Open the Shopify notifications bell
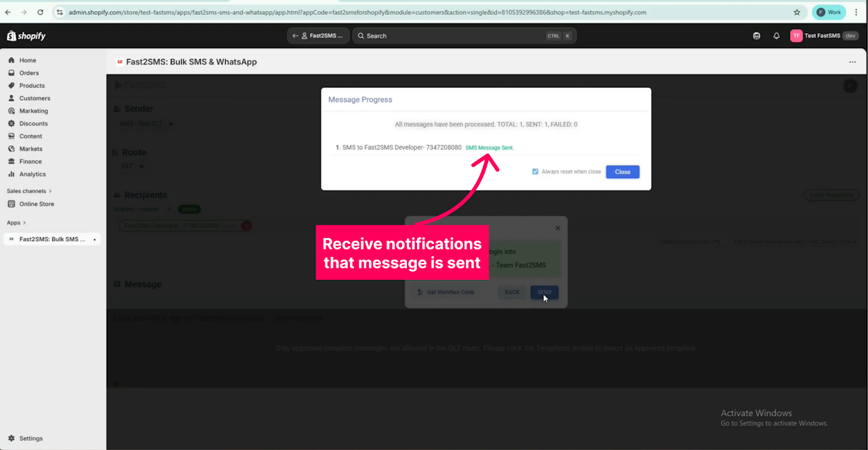The width and height of the screenshot is (868, 450). pyautogui.click(x=776, y=36)
